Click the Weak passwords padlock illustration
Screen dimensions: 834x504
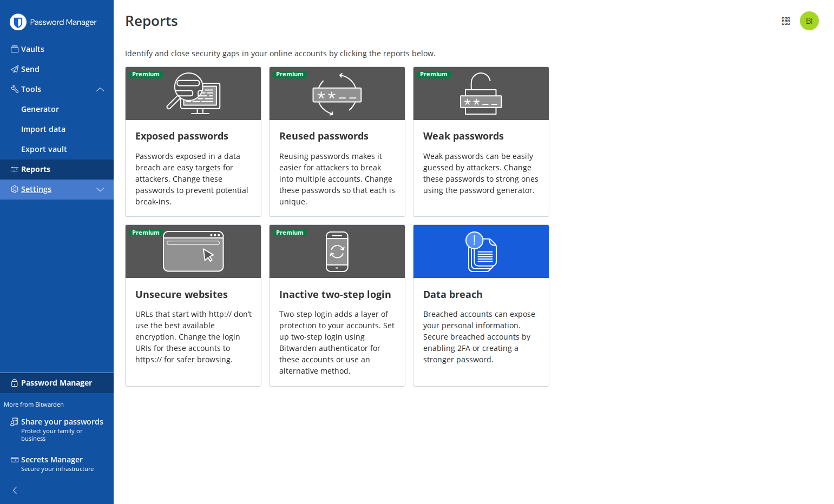[x=481, y=94]
